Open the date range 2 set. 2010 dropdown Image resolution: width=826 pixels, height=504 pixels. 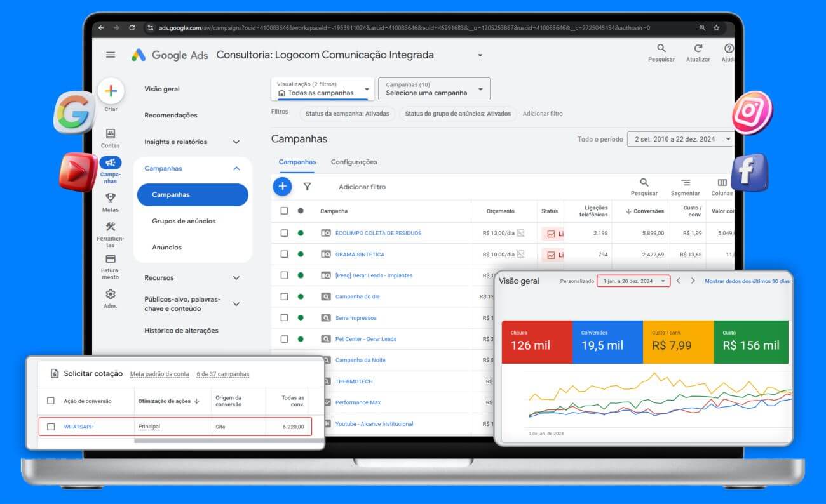pyautogui.click(x=680, y=139)
